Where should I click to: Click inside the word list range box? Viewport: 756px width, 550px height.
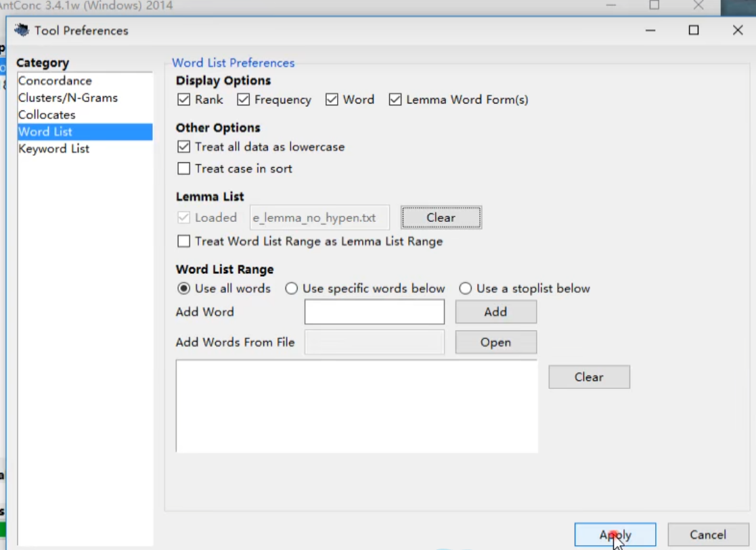tap(357, 406)
